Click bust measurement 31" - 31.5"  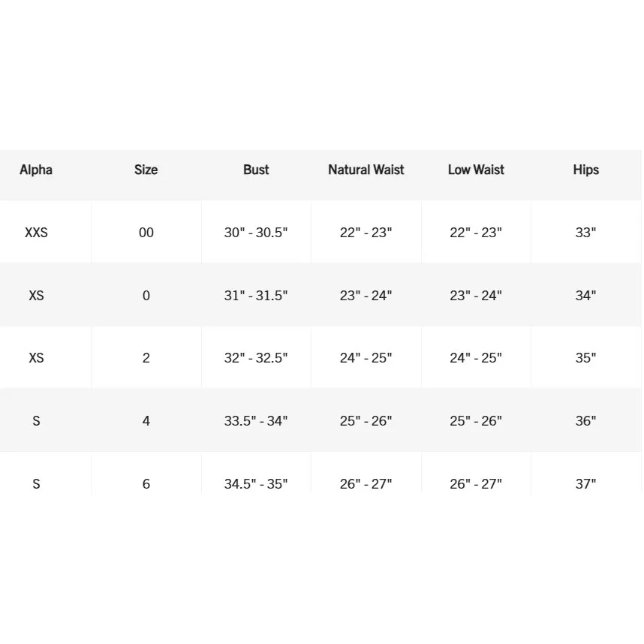pos(256,296)
